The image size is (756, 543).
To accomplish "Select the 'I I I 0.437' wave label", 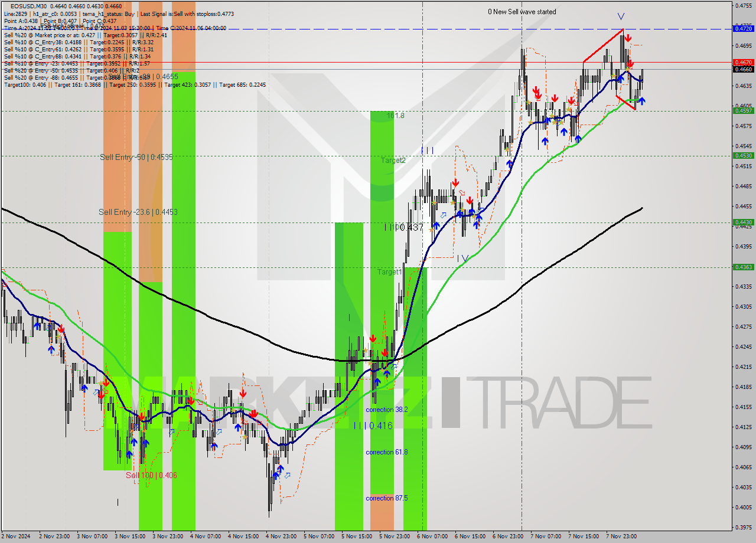I will [x=404, y=227].
